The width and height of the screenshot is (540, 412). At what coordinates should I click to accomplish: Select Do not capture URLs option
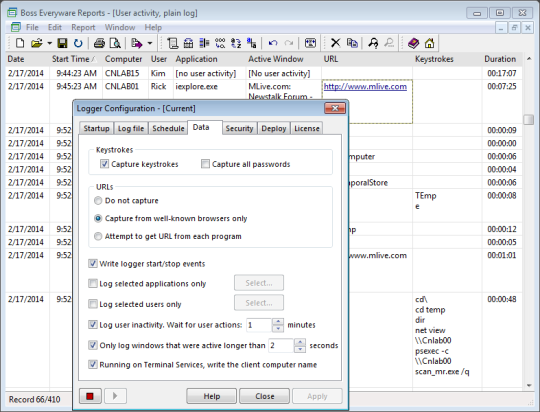(x=98, y=200)
